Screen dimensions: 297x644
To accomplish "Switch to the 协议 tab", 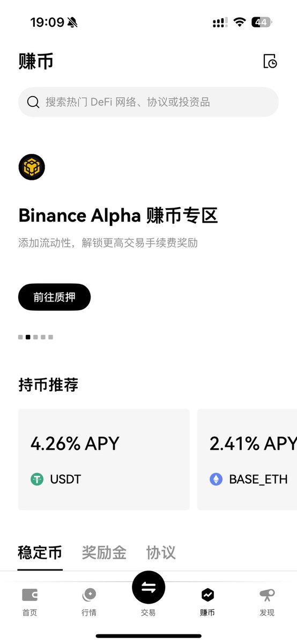I will 161,553.
